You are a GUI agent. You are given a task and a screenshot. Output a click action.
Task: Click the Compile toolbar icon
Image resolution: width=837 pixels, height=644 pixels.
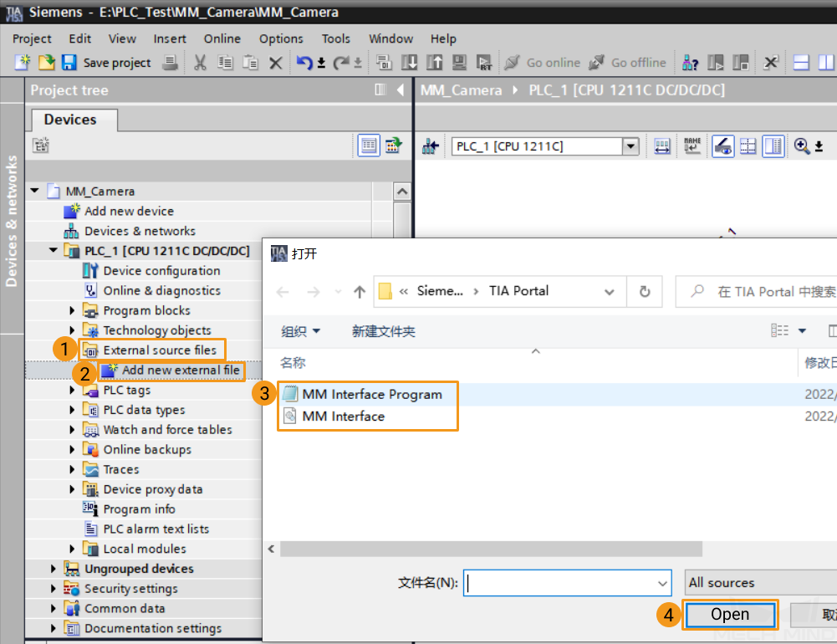tap(384, 63)
